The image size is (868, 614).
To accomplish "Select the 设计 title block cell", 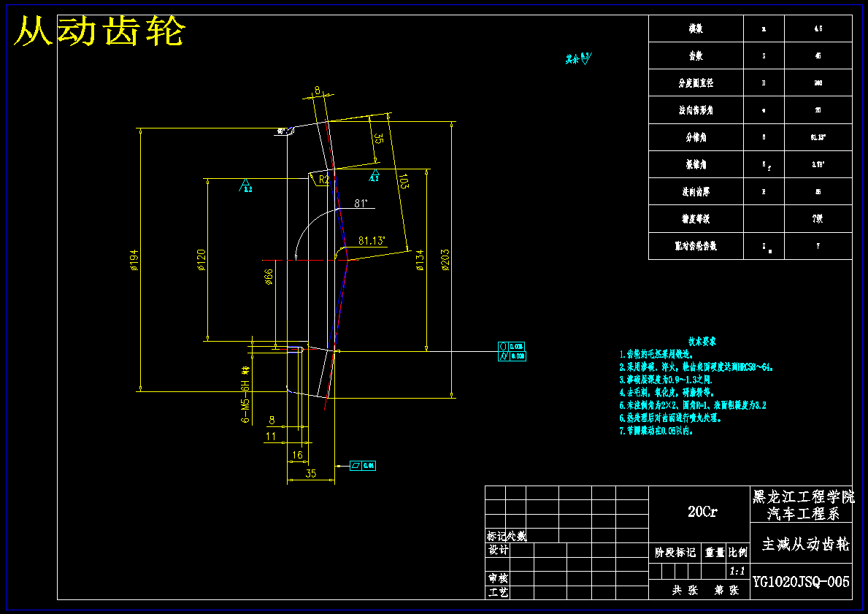I will pos(498,550).
